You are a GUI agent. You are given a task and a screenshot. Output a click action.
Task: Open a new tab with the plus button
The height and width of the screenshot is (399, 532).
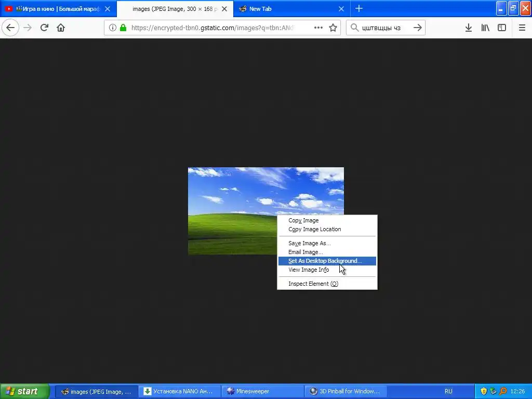click(x=359, y=8)
